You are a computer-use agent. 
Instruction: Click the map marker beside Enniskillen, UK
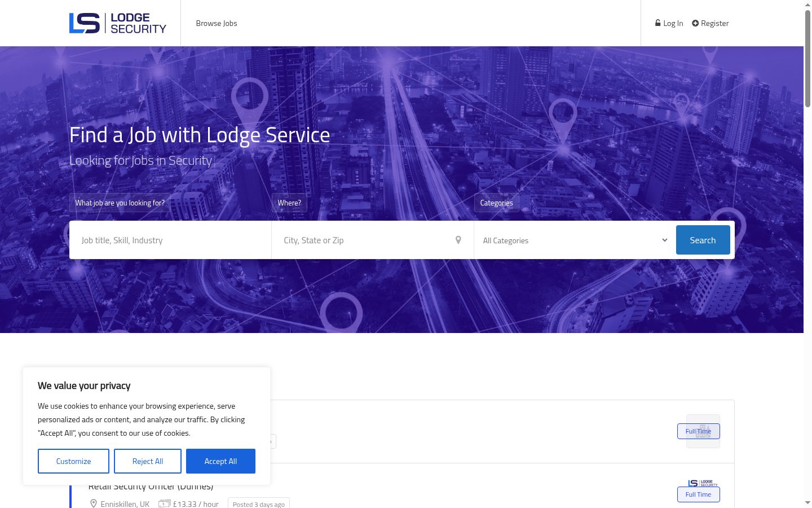click(94, 503)
